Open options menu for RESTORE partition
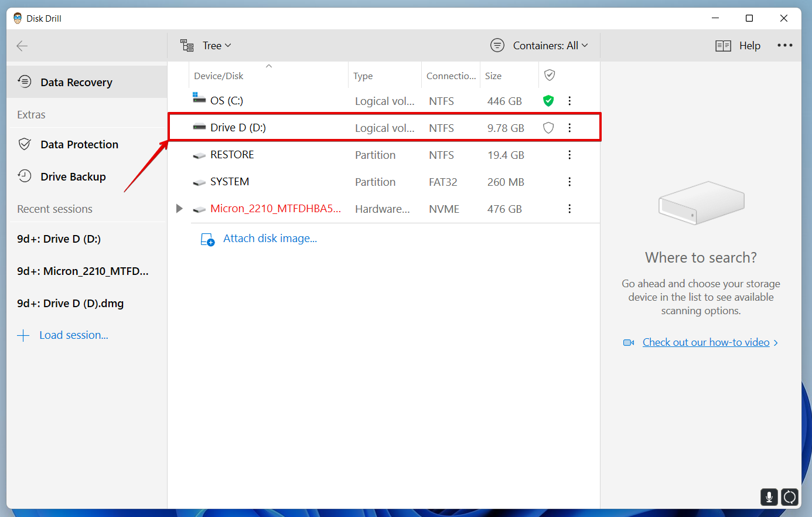Viewport: 812px width, 517px height. (x=569, y=155)
